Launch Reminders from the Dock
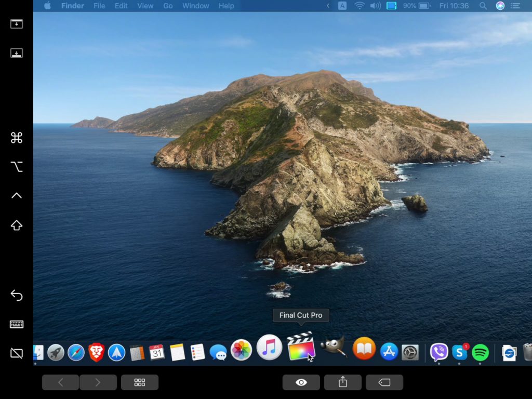 (197, 353)
